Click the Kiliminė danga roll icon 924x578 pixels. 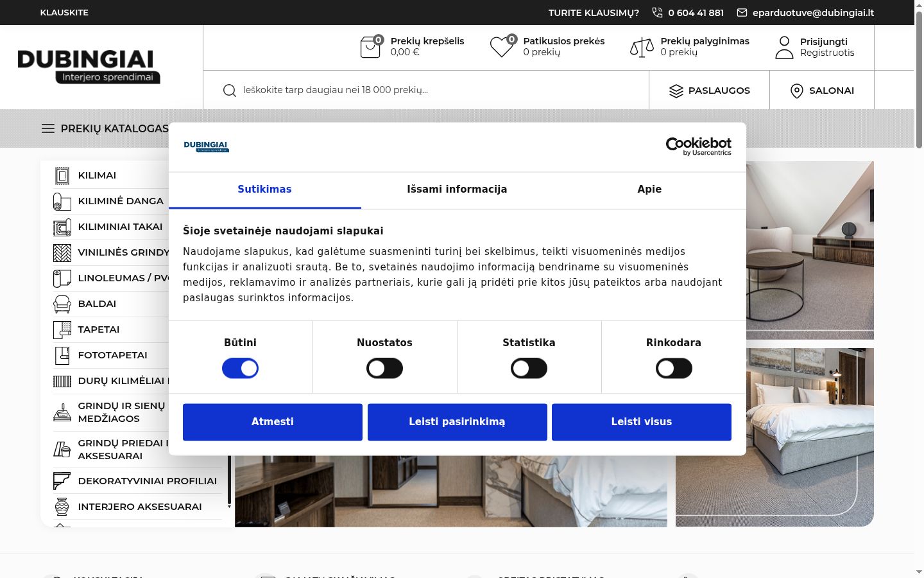[62, 201]
